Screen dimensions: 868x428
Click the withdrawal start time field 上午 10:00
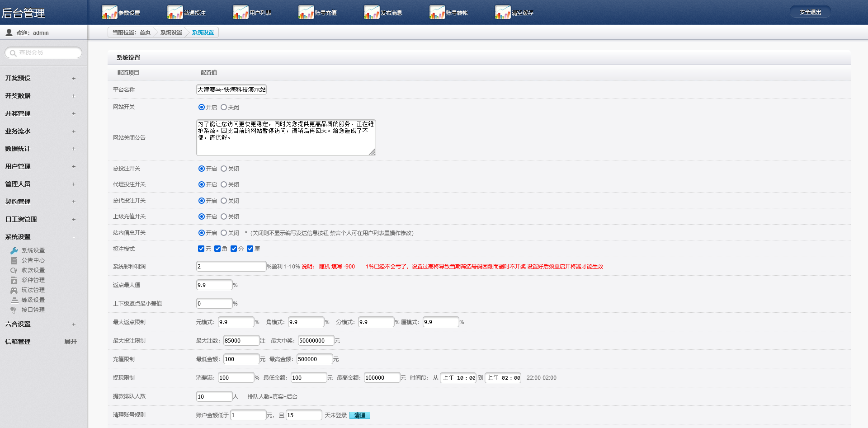(x=458, y=378)
